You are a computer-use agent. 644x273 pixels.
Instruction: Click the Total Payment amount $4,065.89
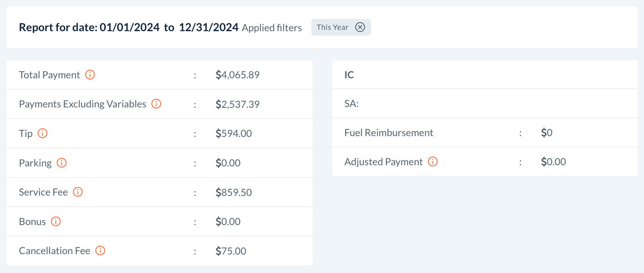(238, 75)
